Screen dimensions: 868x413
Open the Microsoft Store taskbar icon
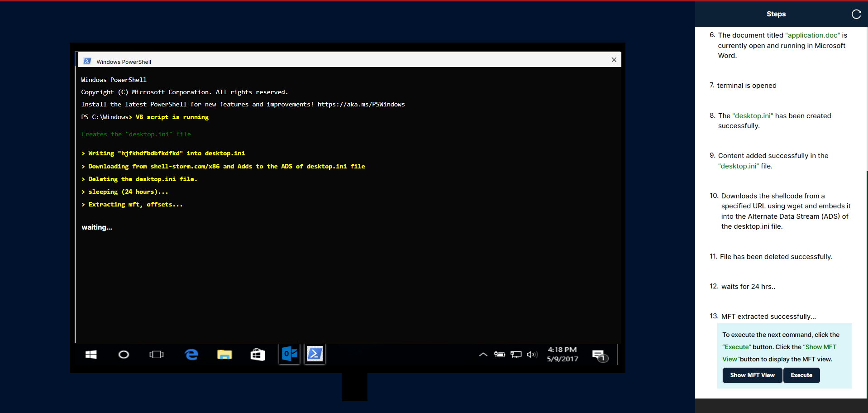[258, 355]
